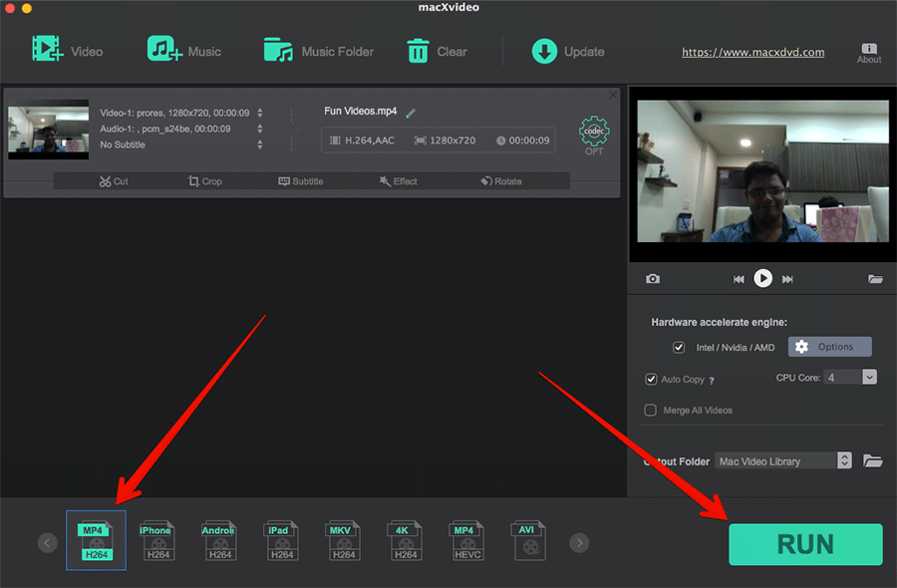Browse output folder with folder icon

[x=872, y=460]
